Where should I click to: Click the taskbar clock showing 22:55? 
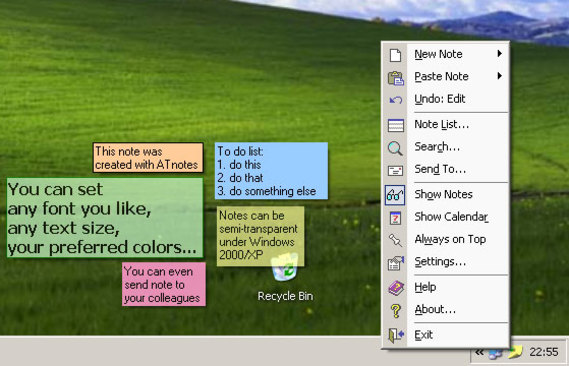tap(544, 352)
